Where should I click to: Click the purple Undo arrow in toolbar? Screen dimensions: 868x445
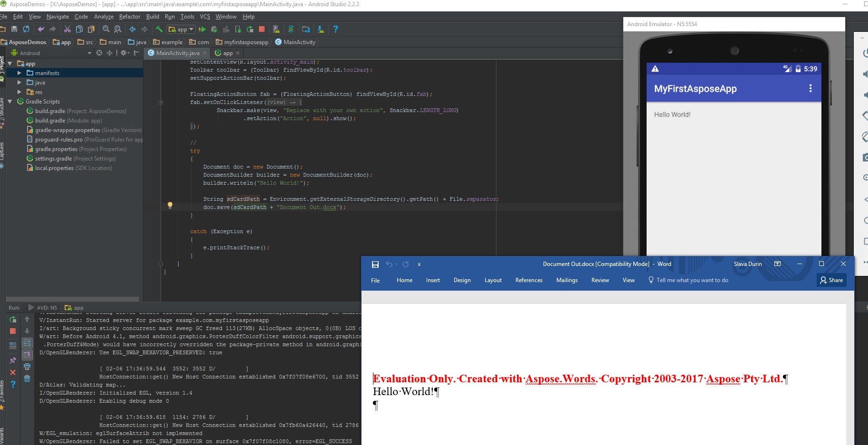41,29
